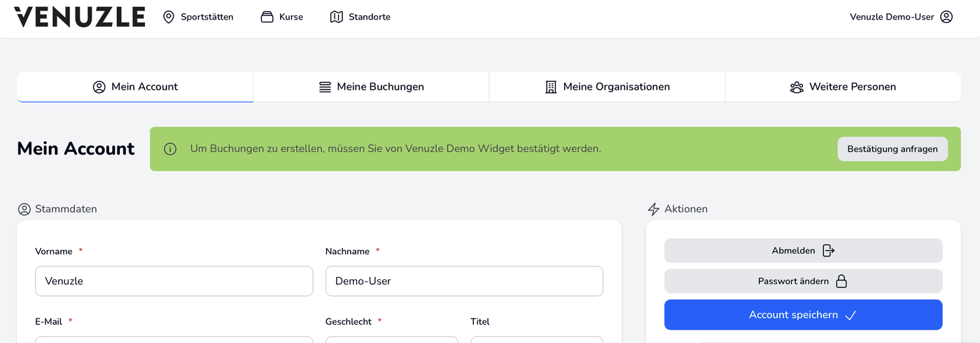Select the Weitere Personen tab
Image resolution: width=980 pixels, height=343 pixels.
(843, 87)
